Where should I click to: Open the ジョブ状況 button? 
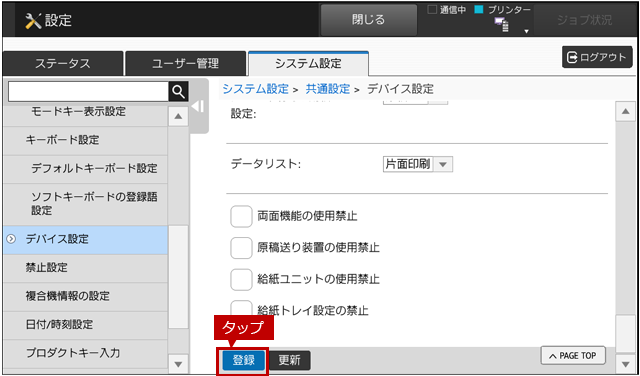[584, 20]
